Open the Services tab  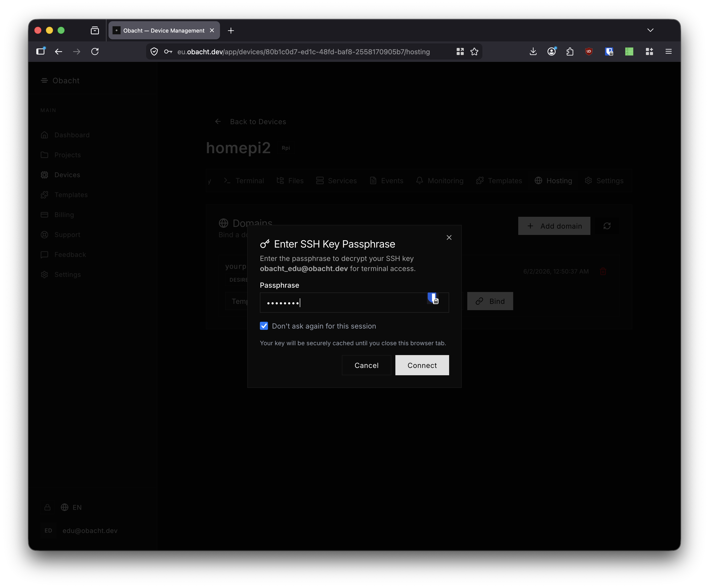[x=336, y=181]
